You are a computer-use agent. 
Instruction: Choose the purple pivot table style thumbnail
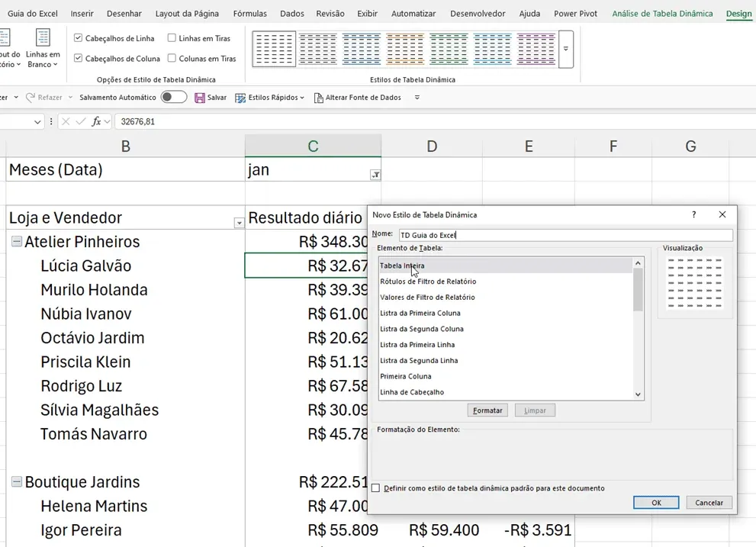(x=536, y=49)
